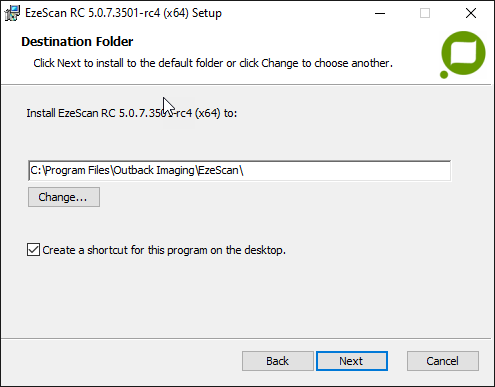Click 'Program Files' in the destination path

coord(77,170)
